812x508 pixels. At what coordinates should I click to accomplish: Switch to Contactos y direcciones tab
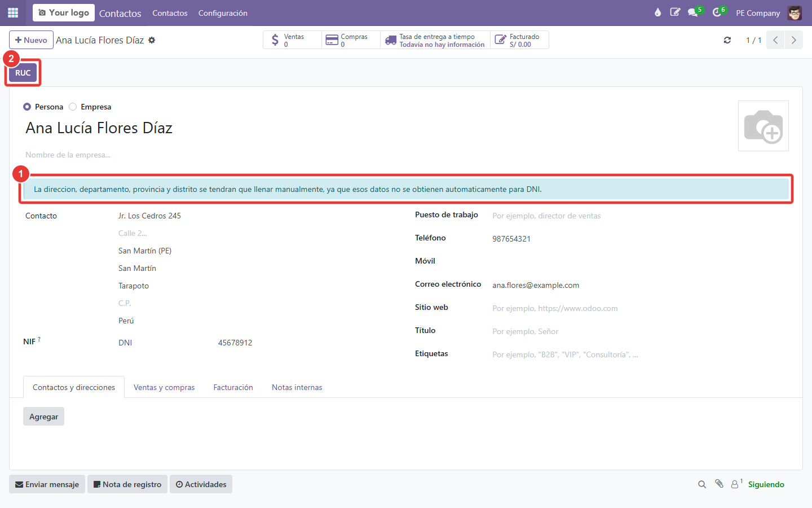(74, 387)
